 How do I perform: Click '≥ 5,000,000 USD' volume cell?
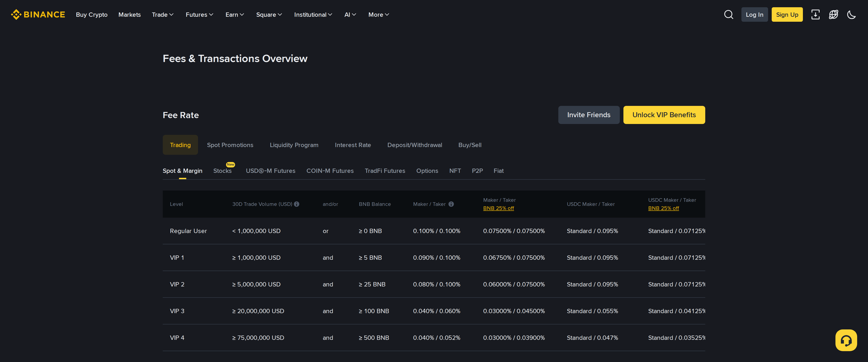256,284
